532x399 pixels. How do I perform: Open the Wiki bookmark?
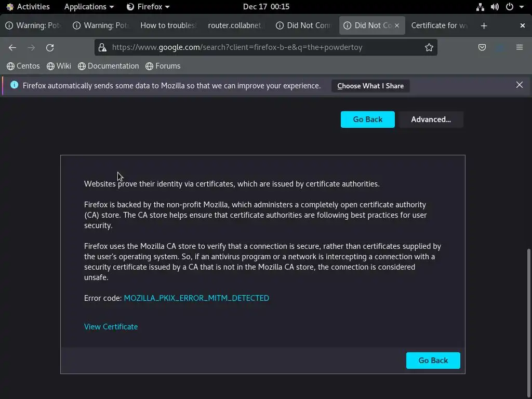tap(59, 66)
